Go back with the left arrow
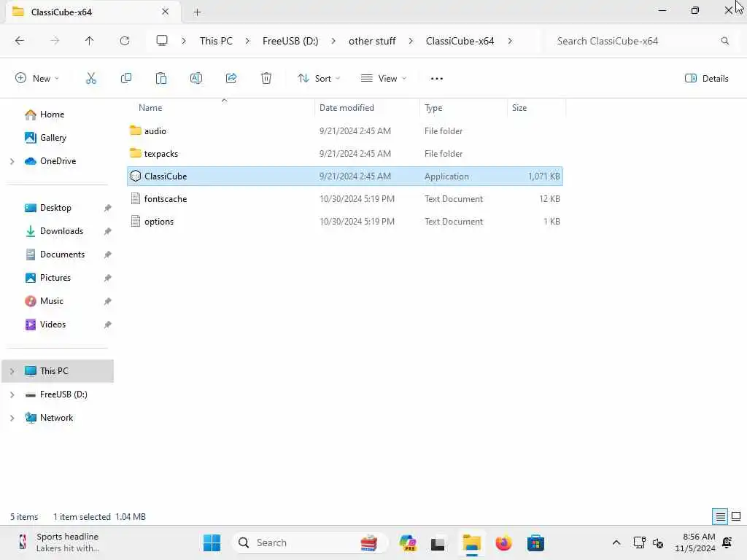 click(20, 41)
